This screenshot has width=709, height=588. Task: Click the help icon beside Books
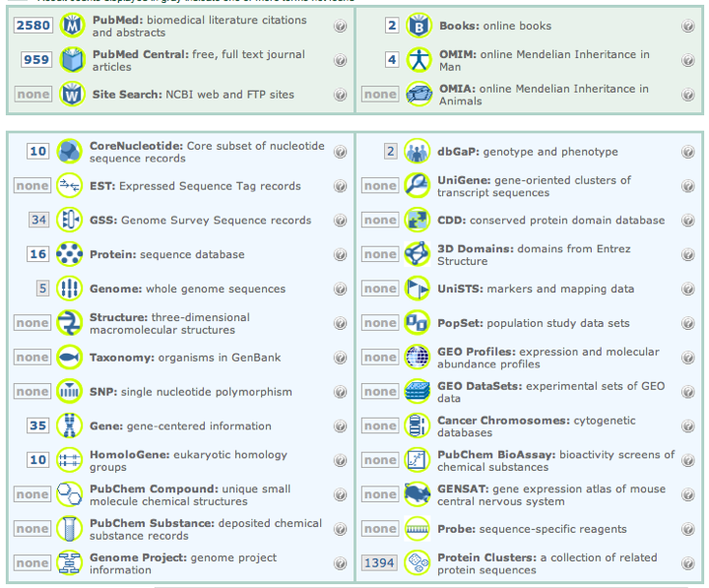687,27
